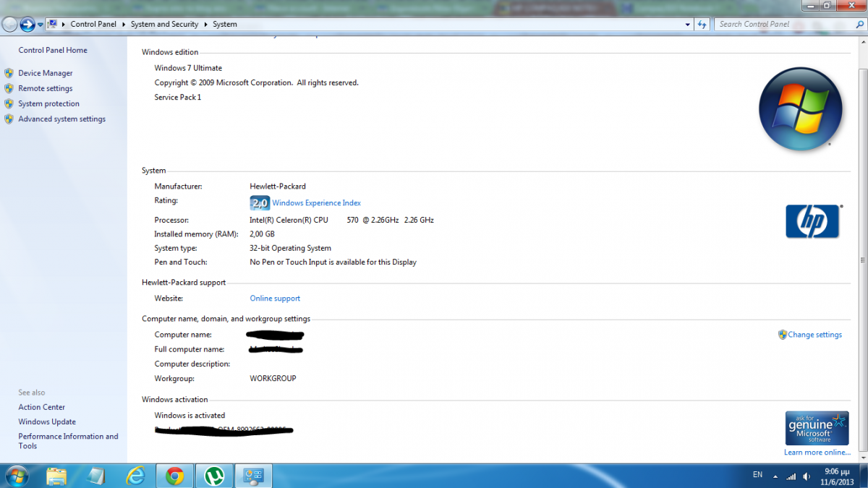
Task: Expand the arrow after Control Panel breadcrumb
Action: coord(124,24)
